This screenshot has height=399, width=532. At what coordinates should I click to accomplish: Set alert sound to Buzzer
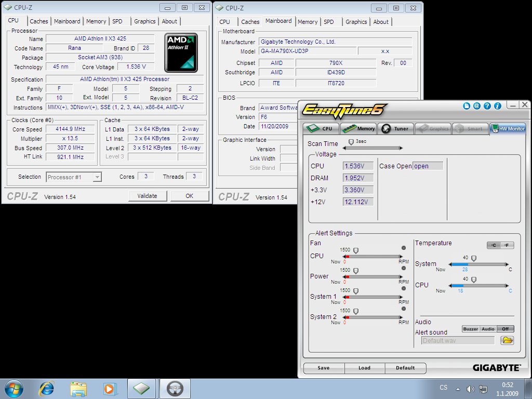click(471, 329)
